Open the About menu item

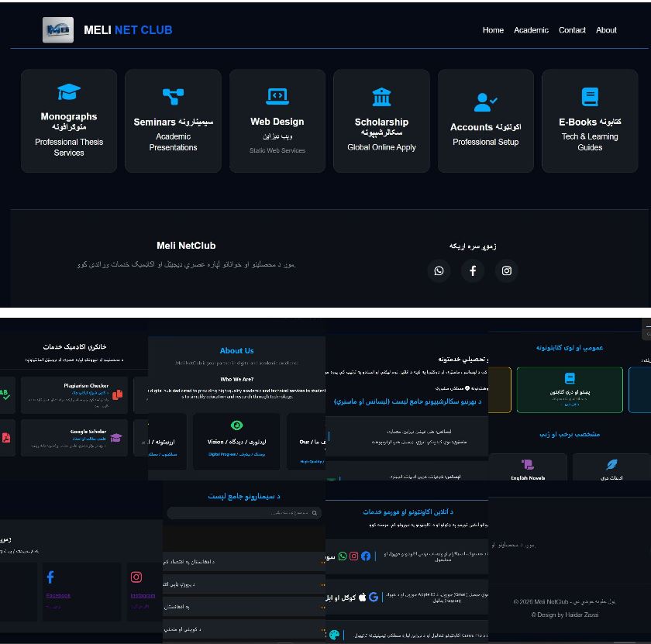click(606, 30)
